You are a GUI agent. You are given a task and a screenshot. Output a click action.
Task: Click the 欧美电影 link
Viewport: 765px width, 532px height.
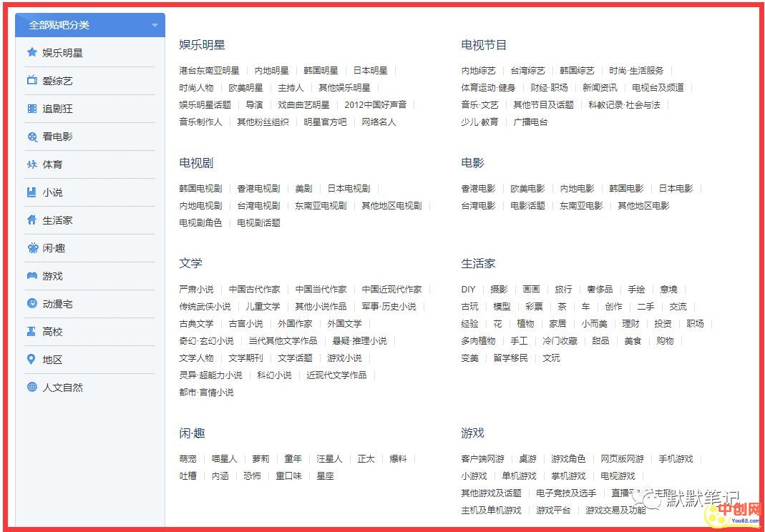[527, 189]
